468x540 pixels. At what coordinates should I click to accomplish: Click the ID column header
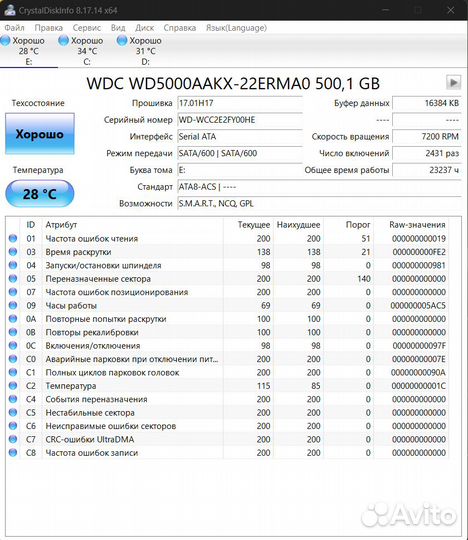pyautogui.click(x=31, y=225)
